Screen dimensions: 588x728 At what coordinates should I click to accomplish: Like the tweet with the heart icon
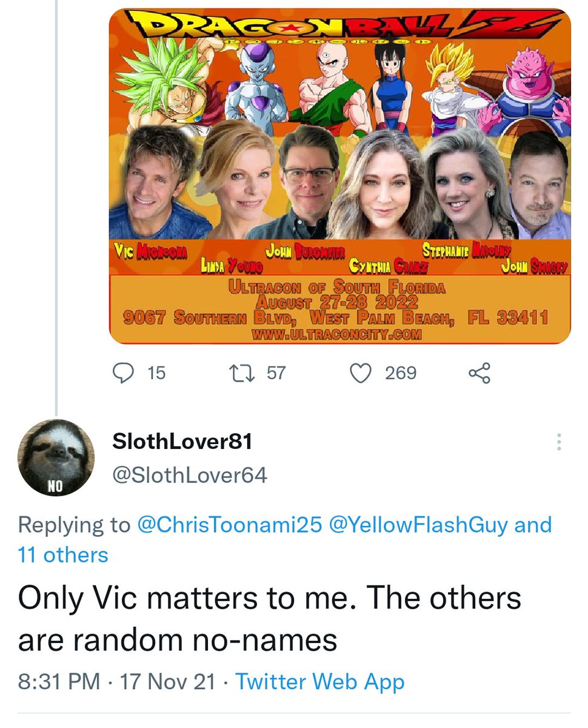click(x=361, y=372)
